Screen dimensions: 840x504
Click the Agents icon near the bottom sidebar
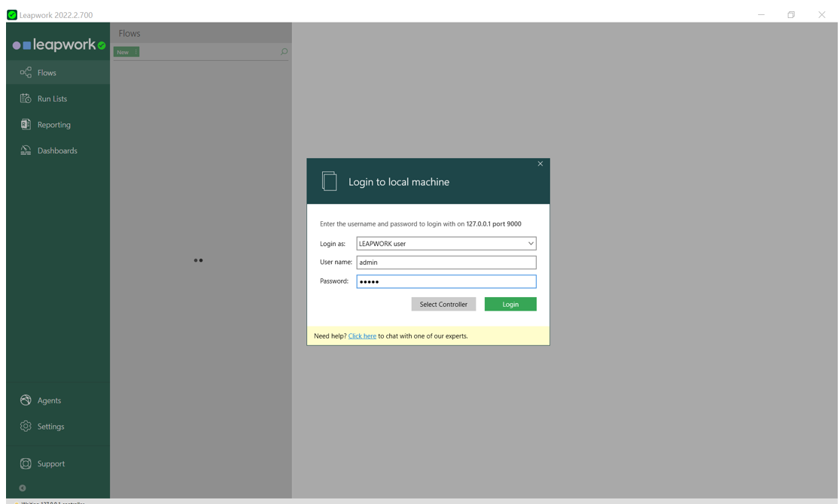click(24, 400)
